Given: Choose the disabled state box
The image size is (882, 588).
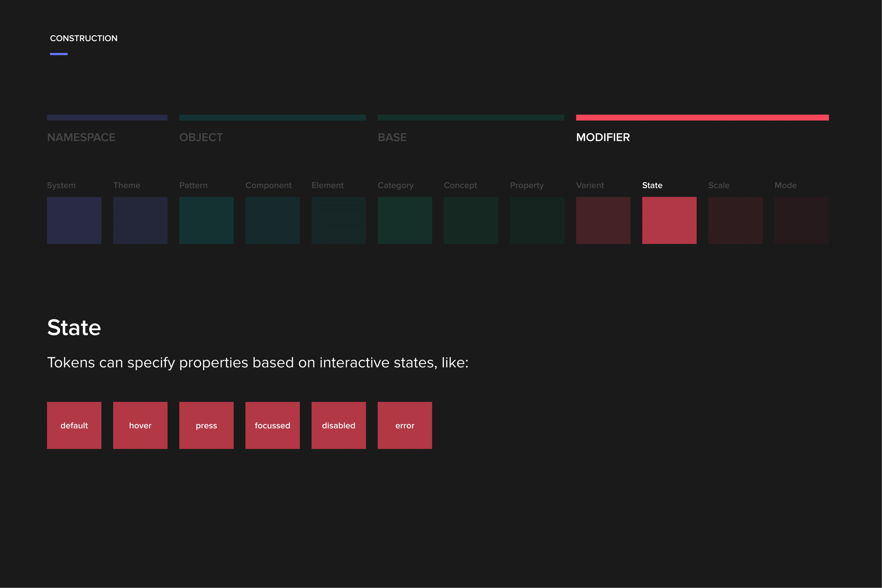Looking at the screenshot, I should point(338,425).
